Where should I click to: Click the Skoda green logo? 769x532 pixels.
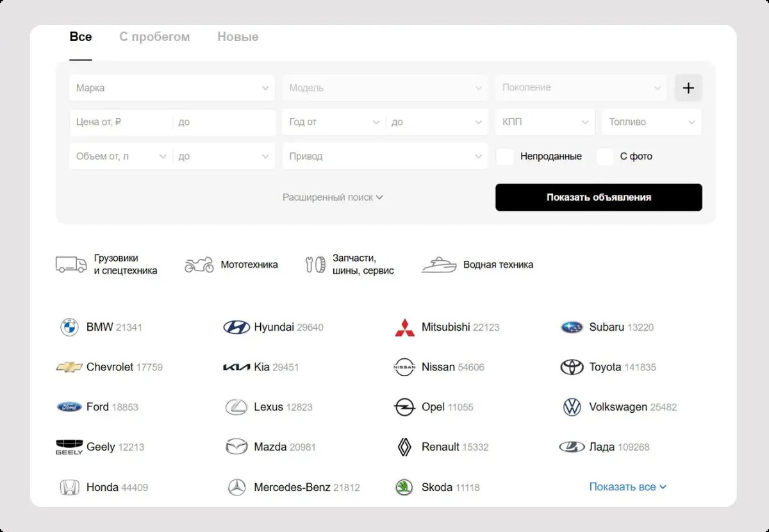click(404, 487)
